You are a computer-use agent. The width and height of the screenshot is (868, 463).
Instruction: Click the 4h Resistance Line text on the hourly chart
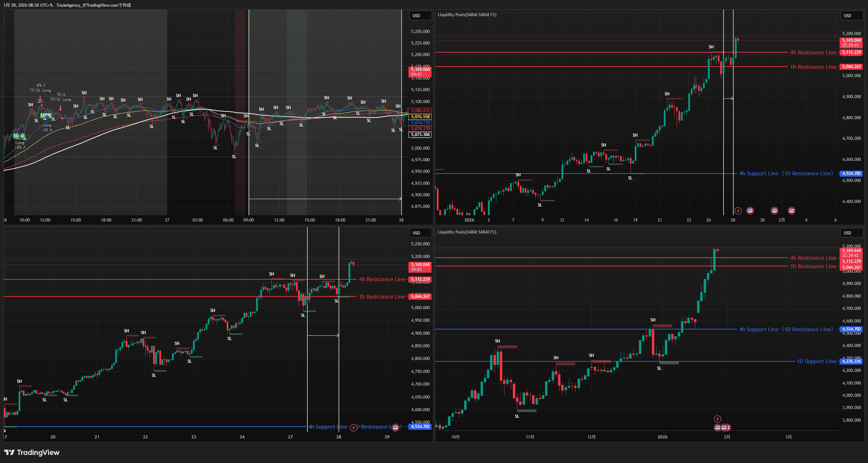(381, 279)
